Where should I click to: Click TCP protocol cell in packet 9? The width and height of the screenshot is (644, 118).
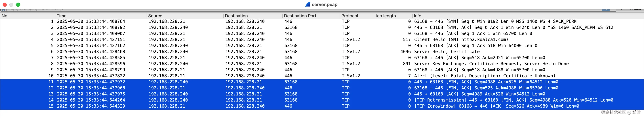click(346, 70)
